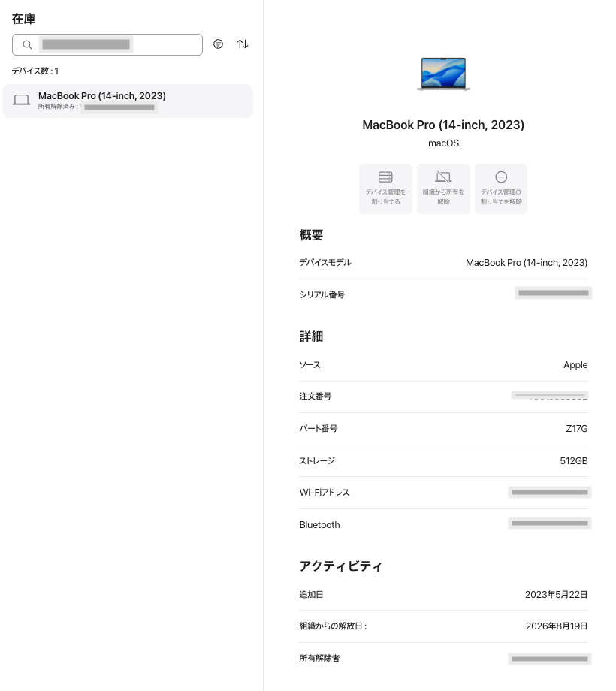Click the アクティビティ section heading
Screen dimensions: 616x691
pyautogui.click(x=340, y=566)
